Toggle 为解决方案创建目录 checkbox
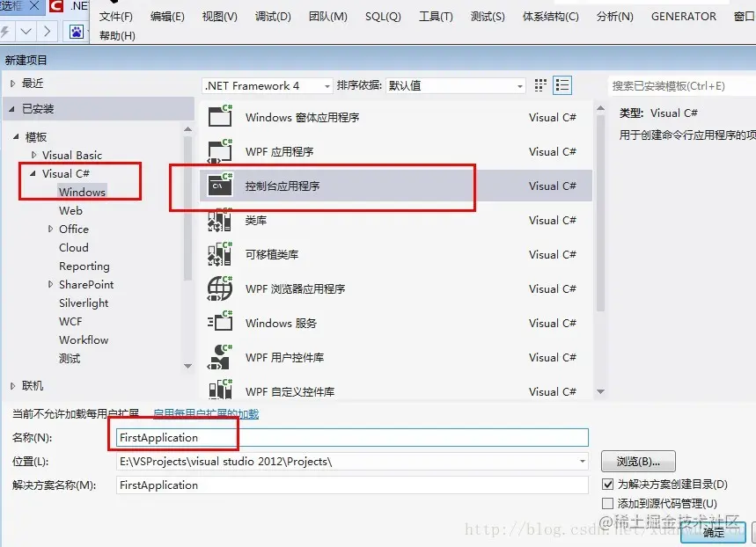The image size is (756, 547). 607,484
